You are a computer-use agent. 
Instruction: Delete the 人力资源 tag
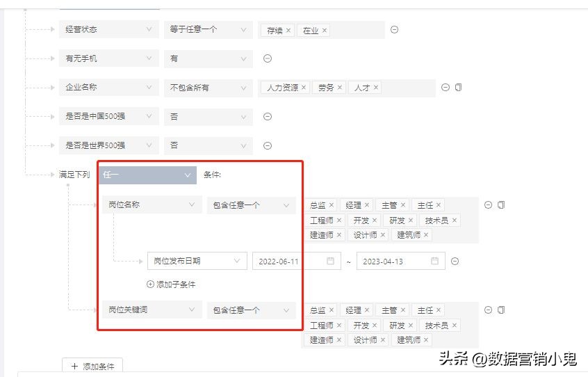[x=304, y=88]
